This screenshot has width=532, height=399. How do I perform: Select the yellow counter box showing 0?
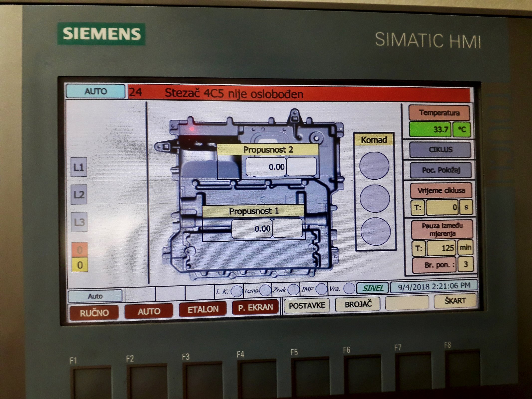coord(80,265)
